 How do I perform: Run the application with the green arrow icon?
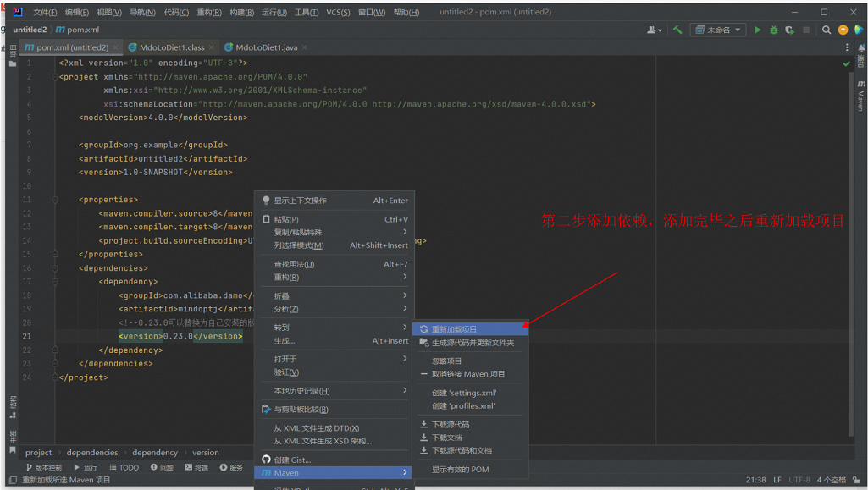coord(756,30)
